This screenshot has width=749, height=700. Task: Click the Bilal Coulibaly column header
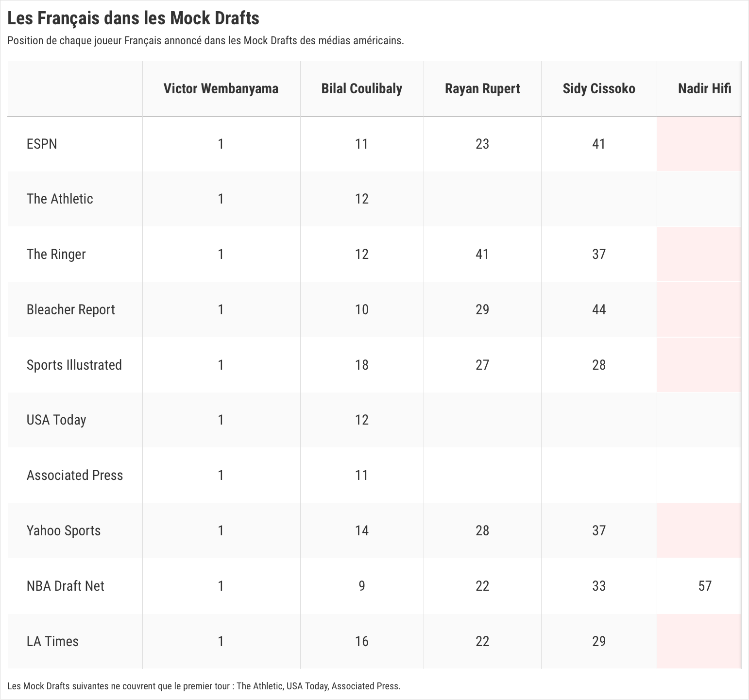click(361, 89)
